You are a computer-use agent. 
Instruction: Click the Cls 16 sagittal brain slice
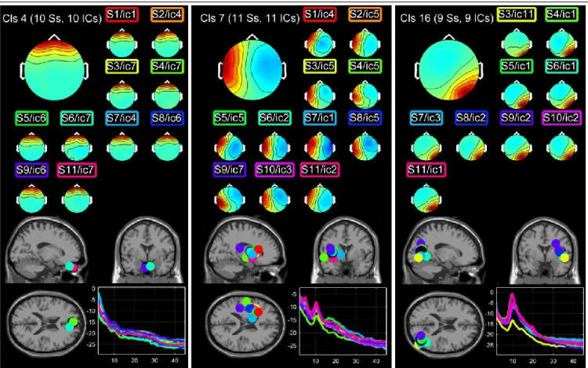point(443,250)
